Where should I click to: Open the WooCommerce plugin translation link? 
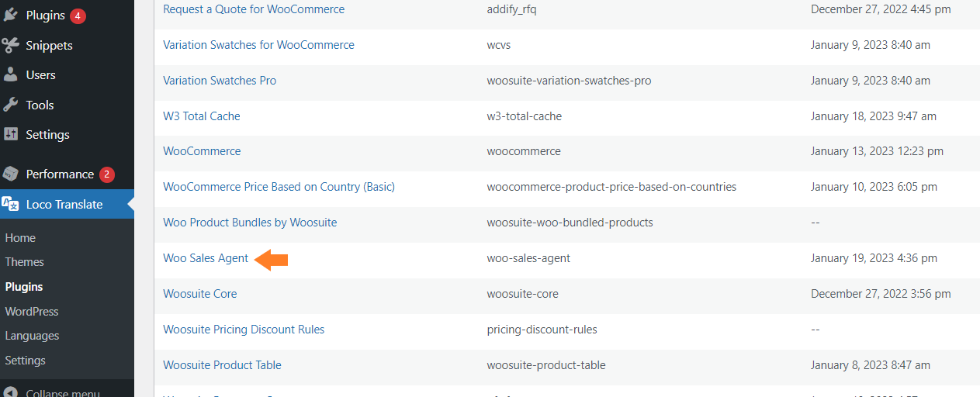tap(202, 151)
